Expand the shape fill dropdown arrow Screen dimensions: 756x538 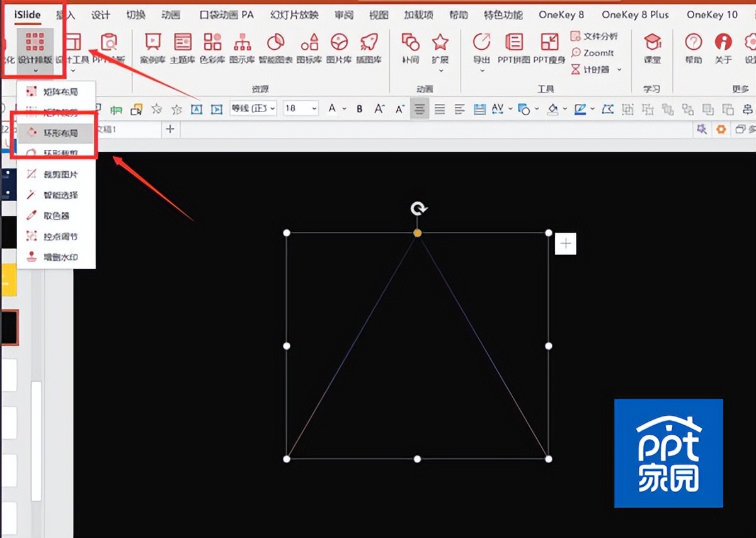565,109
